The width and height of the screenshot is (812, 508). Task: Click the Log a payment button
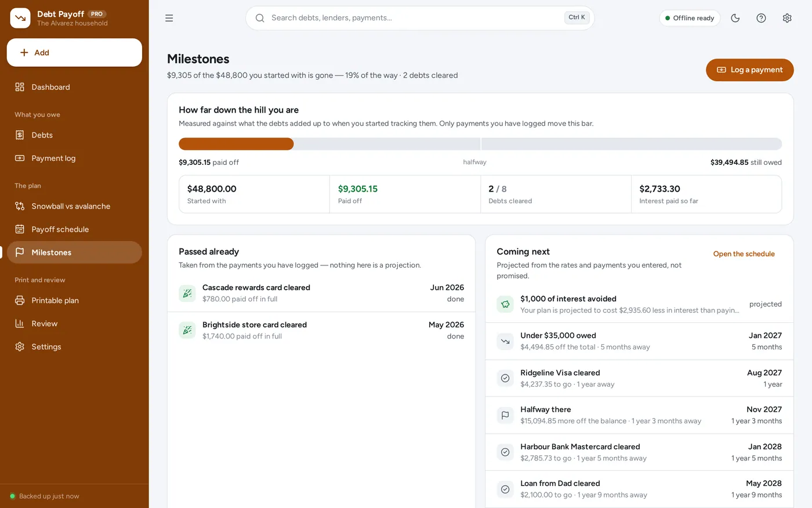click(749, 70)
